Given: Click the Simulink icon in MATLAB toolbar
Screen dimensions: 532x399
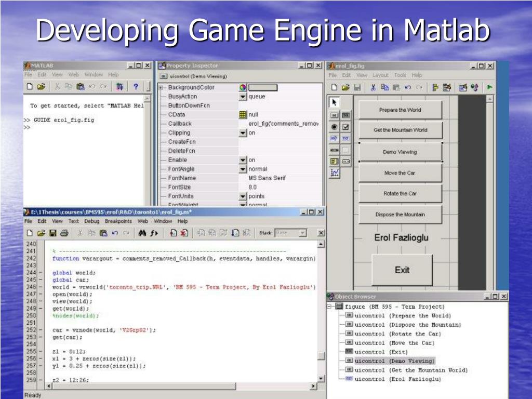Looking at the screenshot, I should click(119, 87).
